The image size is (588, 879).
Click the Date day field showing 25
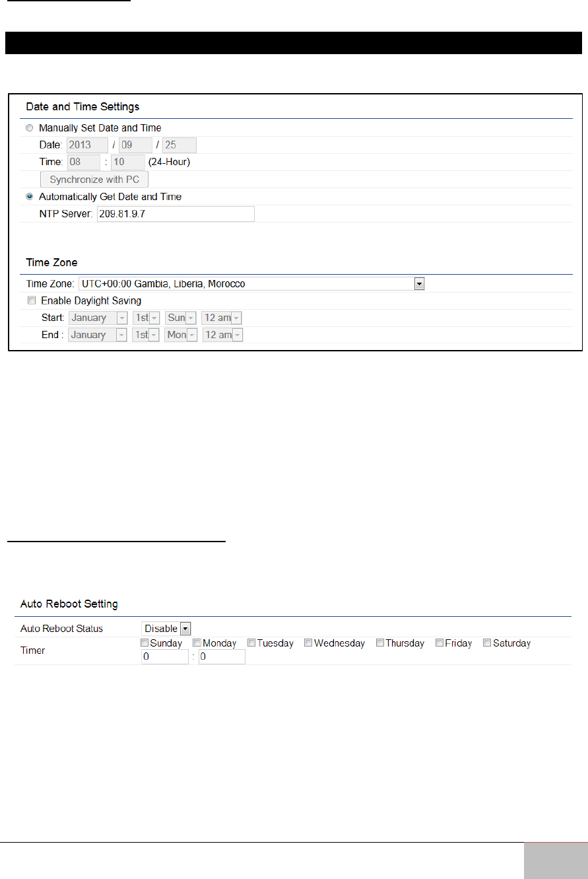click(x=179, y=145)
